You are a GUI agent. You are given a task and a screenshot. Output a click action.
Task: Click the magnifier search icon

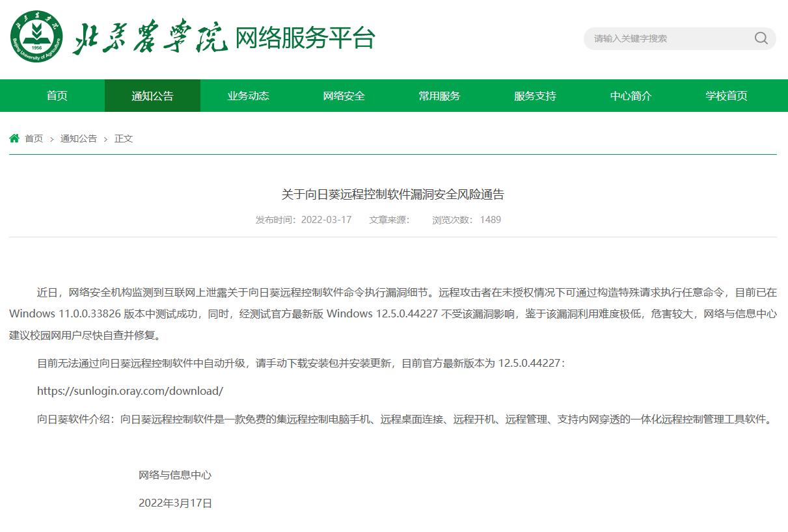[x=760, y=38]
